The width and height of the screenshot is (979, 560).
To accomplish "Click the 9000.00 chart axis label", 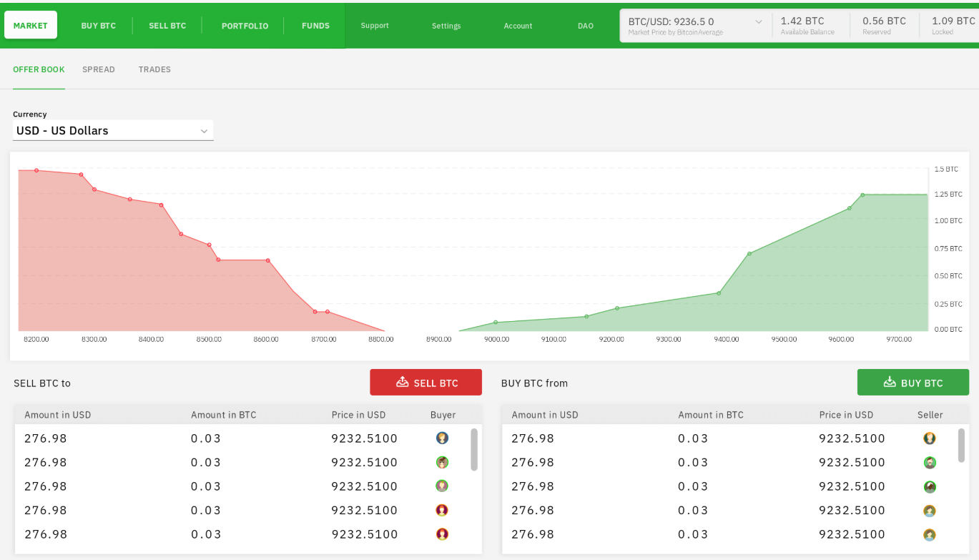I will pyautogui.click(x=496, y=339).
